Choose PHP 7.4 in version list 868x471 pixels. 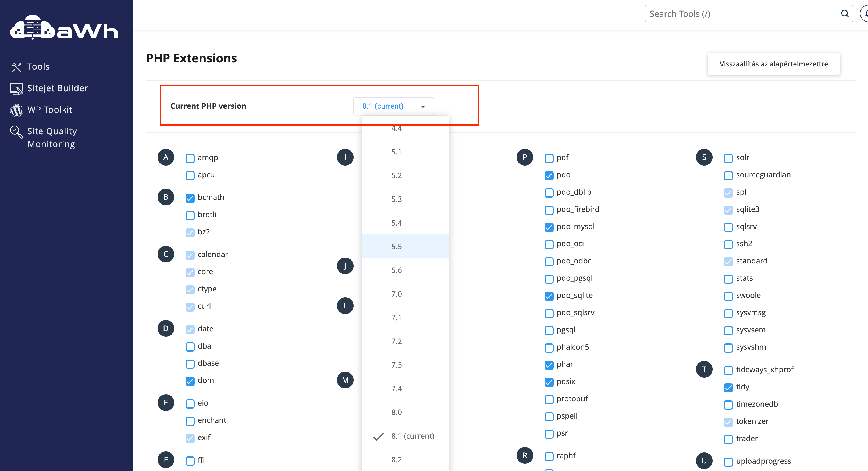405,388
